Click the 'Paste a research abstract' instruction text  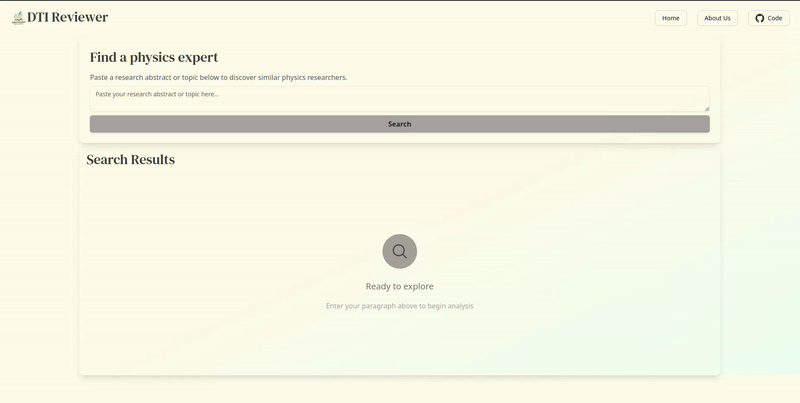[x=218, y=78]
